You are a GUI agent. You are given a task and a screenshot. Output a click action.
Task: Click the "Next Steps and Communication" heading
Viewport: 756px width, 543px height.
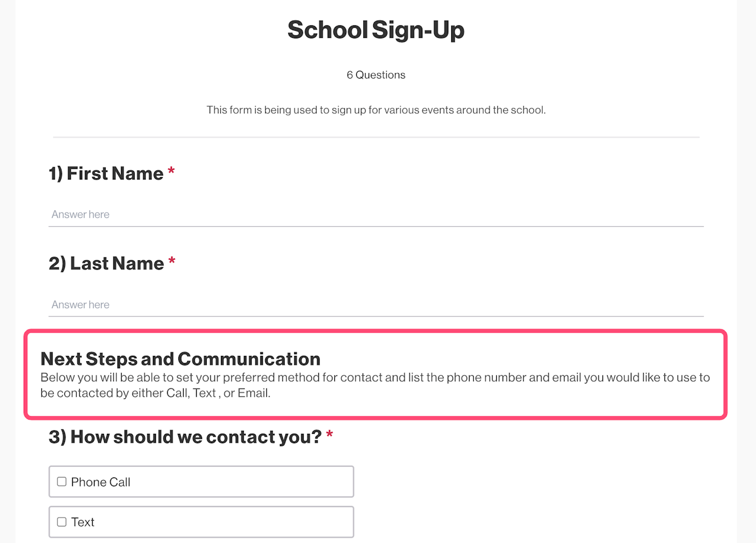(180, 359)
